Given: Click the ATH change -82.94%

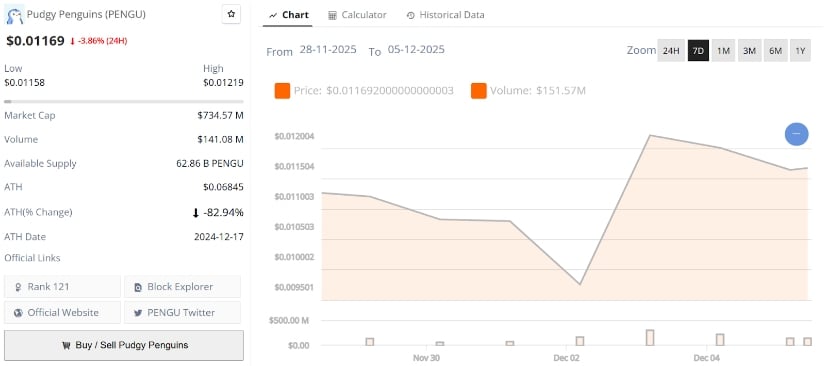Looking at the screenshot, I should pos(218,212).
